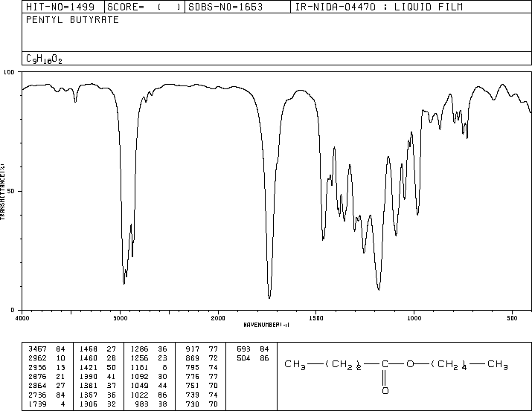Image resolution: width=532 pixels, height=411 pixels.
Task: Select the 2962 peak table cell
Action: (x=38, y=358)
